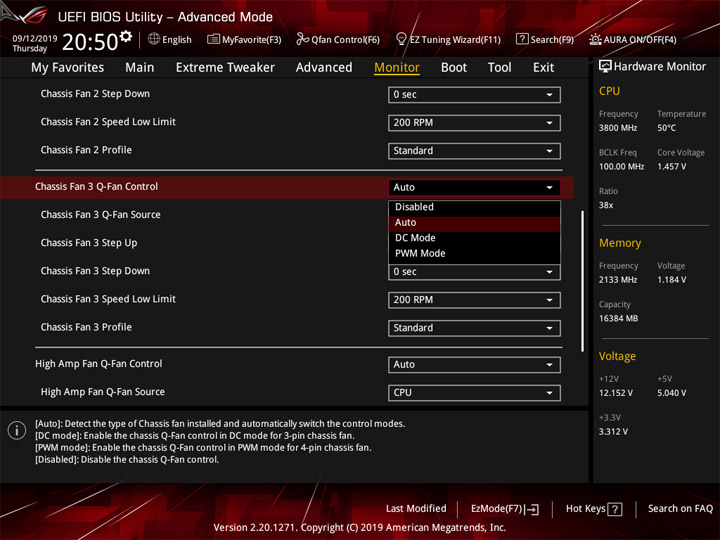The width and height of the screenshot is (720, 540).
Task: Click Memory Capacity 16384 MB value
Action: click(x=618, y=319)
